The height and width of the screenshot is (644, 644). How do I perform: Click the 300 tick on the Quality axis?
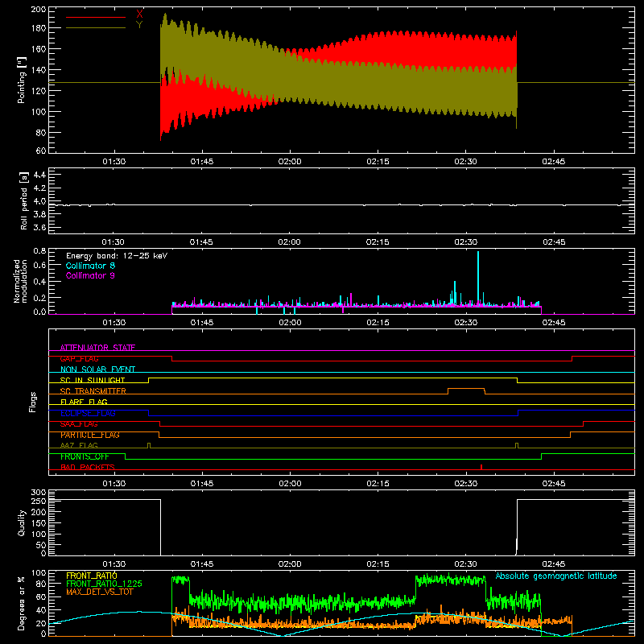click(39, 493)
